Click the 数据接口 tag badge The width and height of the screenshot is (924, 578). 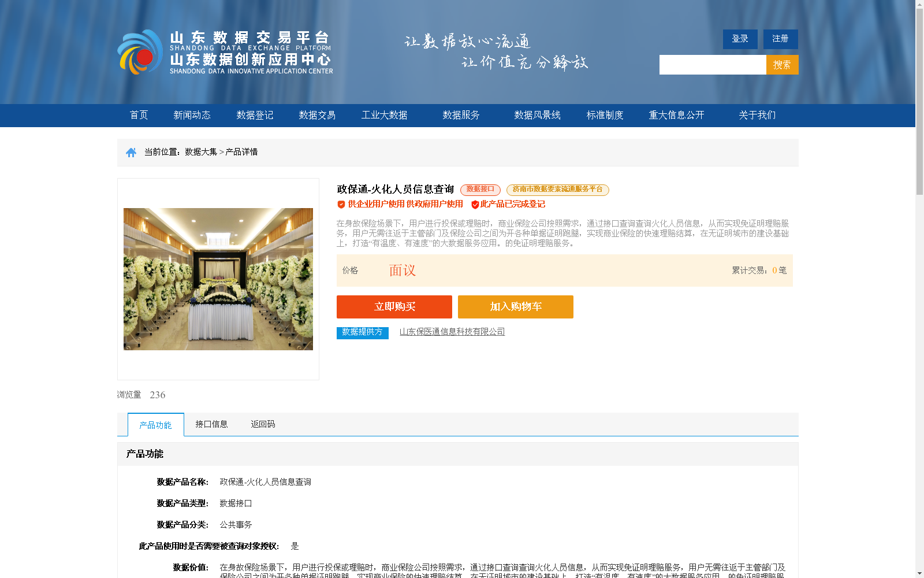[480, 190]
